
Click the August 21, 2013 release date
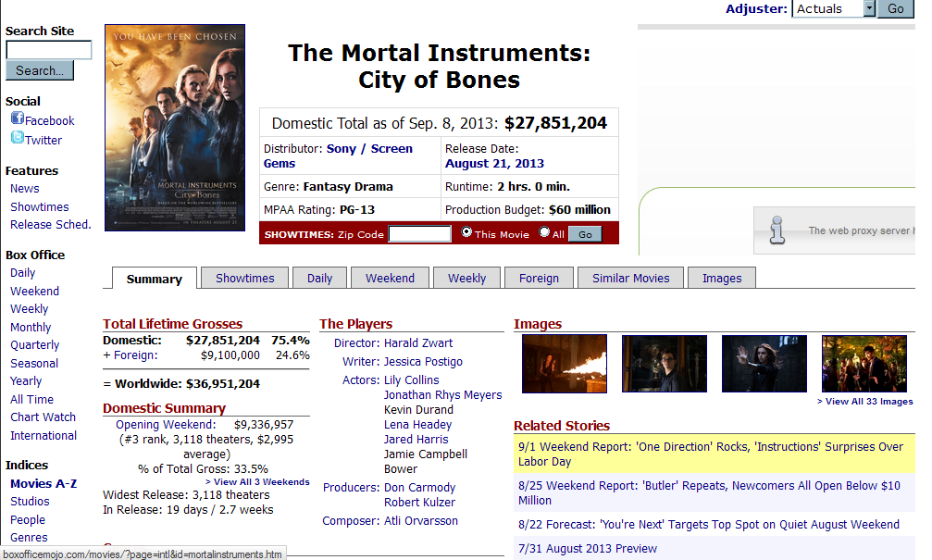tap(494, 164)
